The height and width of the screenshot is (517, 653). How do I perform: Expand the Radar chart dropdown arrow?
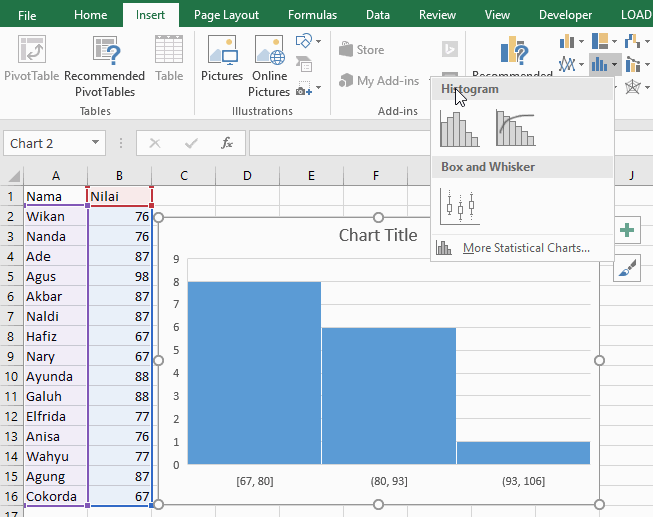[x=647, y=87]
